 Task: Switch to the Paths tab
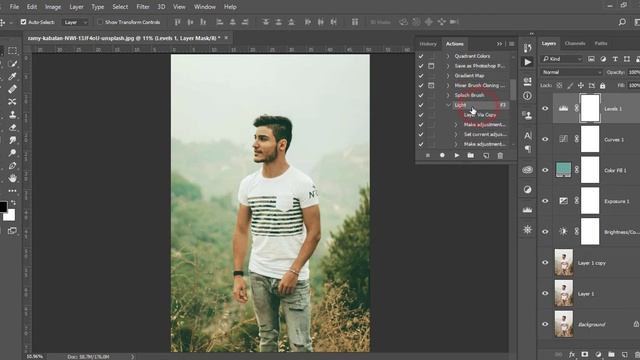click(601, 43)
